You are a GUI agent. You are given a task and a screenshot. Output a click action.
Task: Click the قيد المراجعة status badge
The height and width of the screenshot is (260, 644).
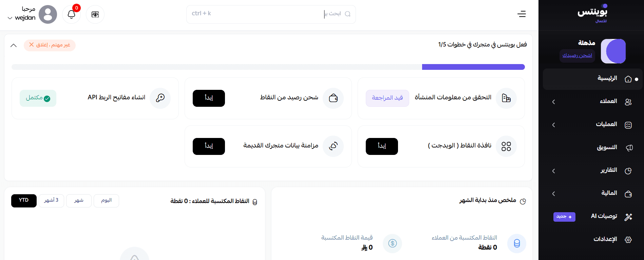point(387,98)
